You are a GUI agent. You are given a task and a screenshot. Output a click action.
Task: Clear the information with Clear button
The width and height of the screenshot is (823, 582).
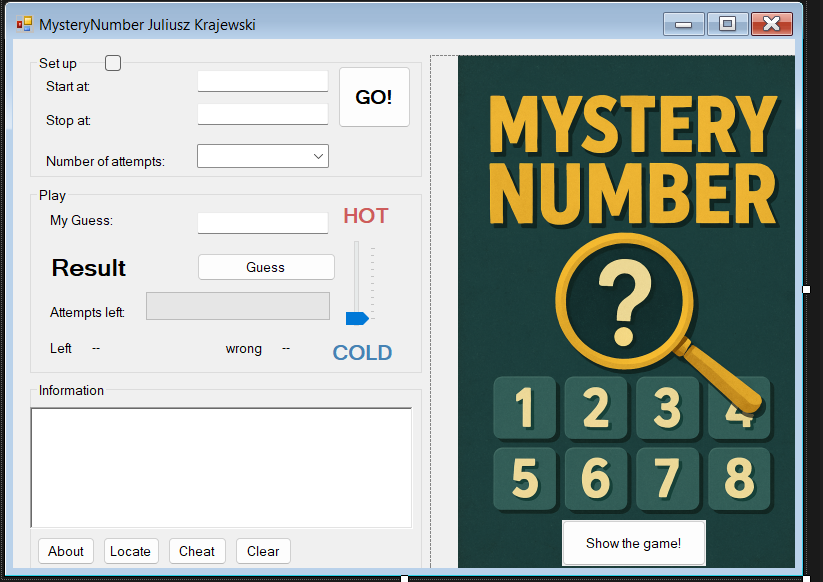pyautogui.click(x=263, y=551)
